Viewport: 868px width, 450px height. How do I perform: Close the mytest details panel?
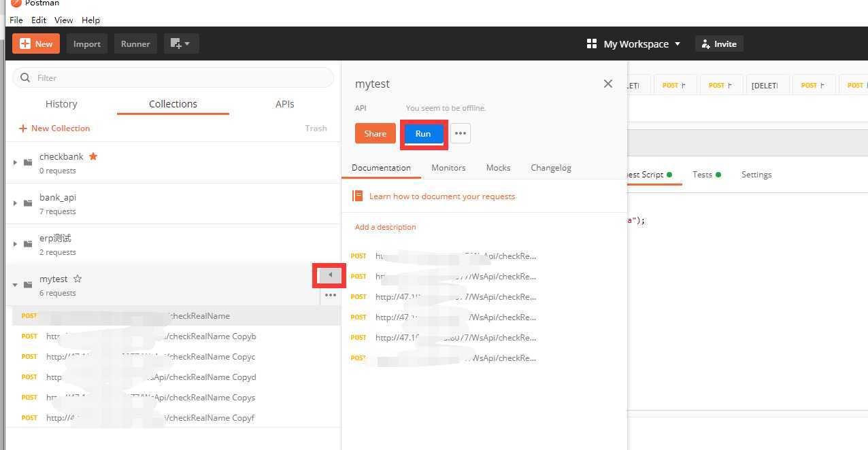coord(608,84)
